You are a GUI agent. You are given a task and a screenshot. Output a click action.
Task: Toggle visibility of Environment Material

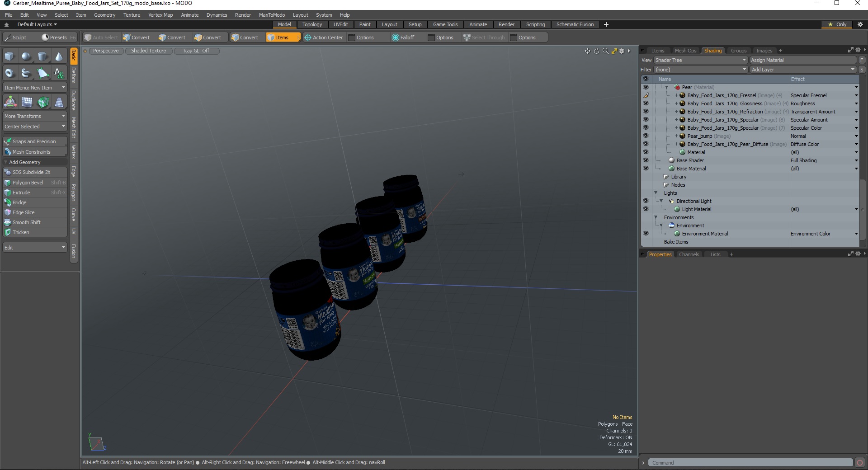646,234
